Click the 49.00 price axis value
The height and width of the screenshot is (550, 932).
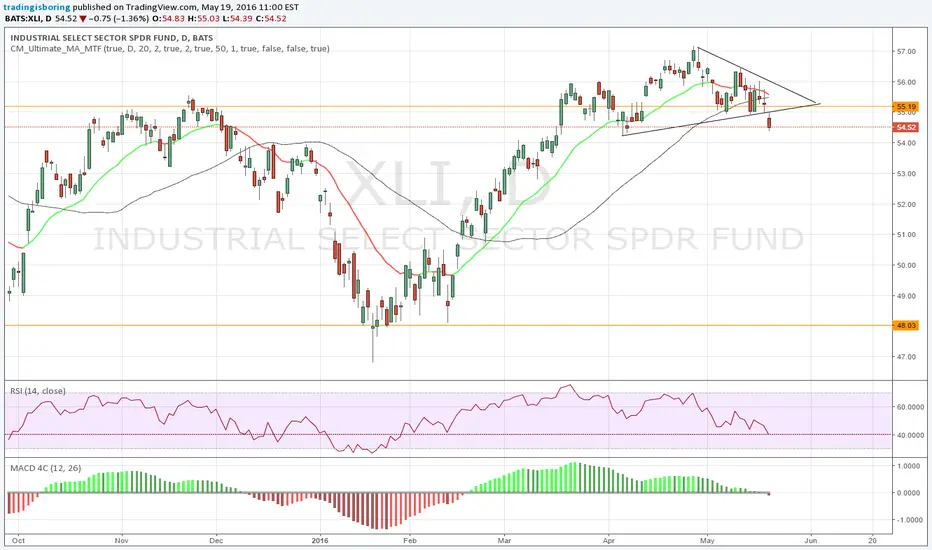tap(906, 296)
